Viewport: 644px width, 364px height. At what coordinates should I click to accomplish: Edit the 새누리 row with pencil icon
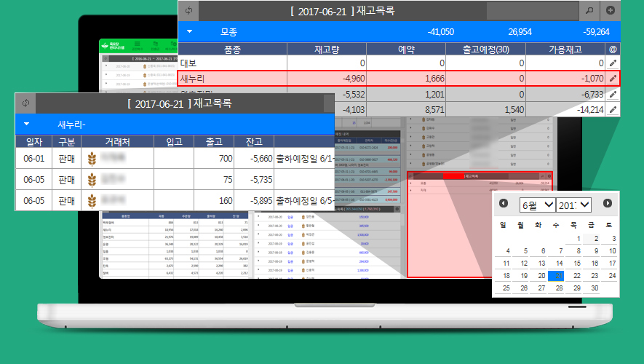[x=613, y=79]
